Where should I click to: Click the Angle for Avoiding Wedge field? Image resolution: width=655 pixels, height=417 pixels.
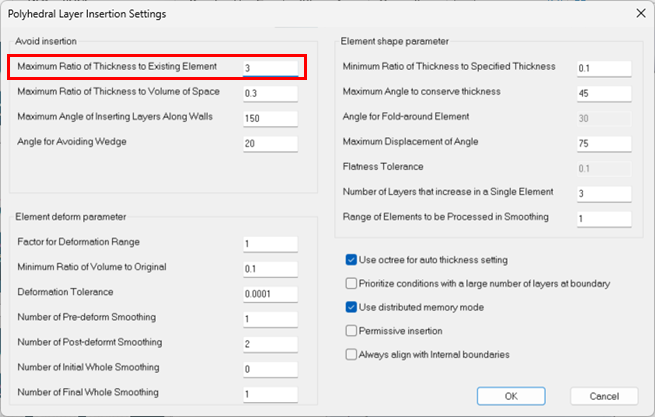(270, 143)
